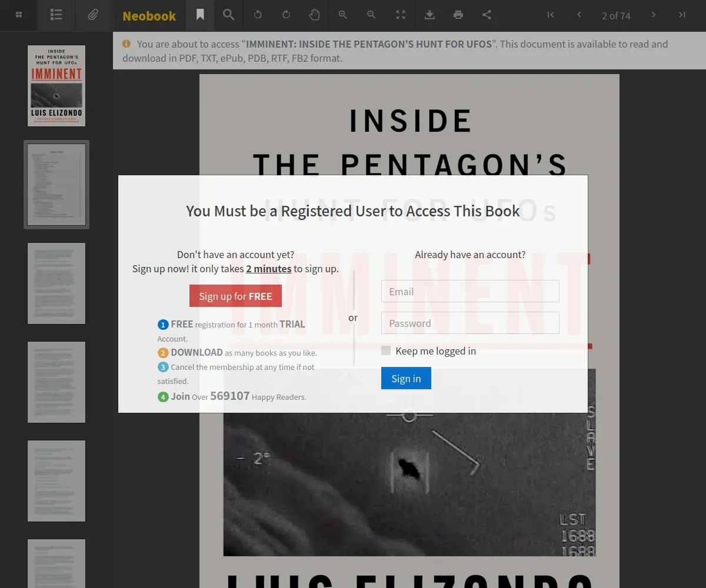Open the thumbnails grid view icon
Viewport: 706px width, 588px height.
[19, 15]
